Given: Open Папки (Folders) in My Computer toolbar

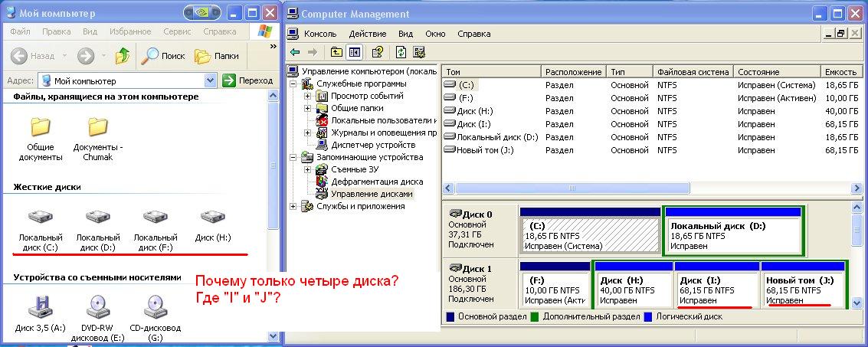Looking at the screenshot, I should click(x=217, y=56).
